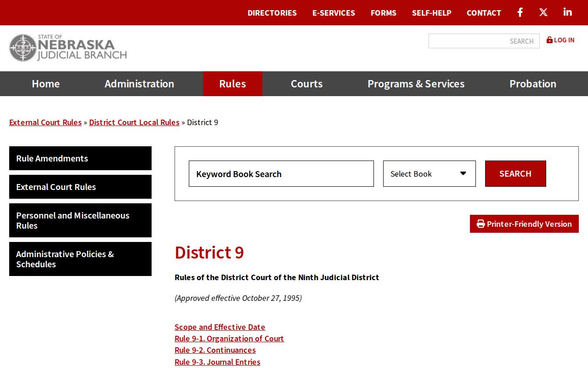This screenshot has width=588, height=368.
Task: Open the Administration navigation tab
Action: 139,84
